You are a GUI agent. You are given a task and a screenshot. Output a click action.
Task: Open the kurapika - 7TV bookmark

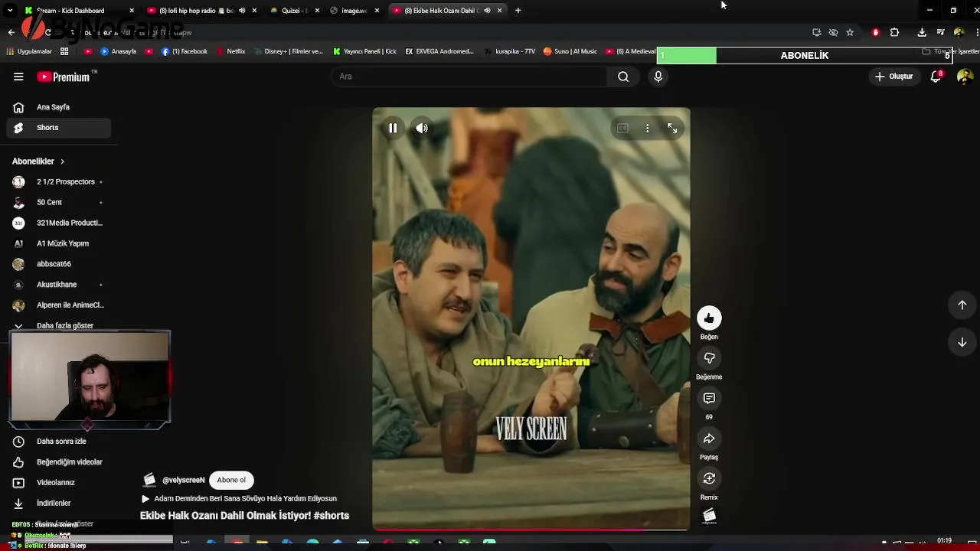pos(510,51)
